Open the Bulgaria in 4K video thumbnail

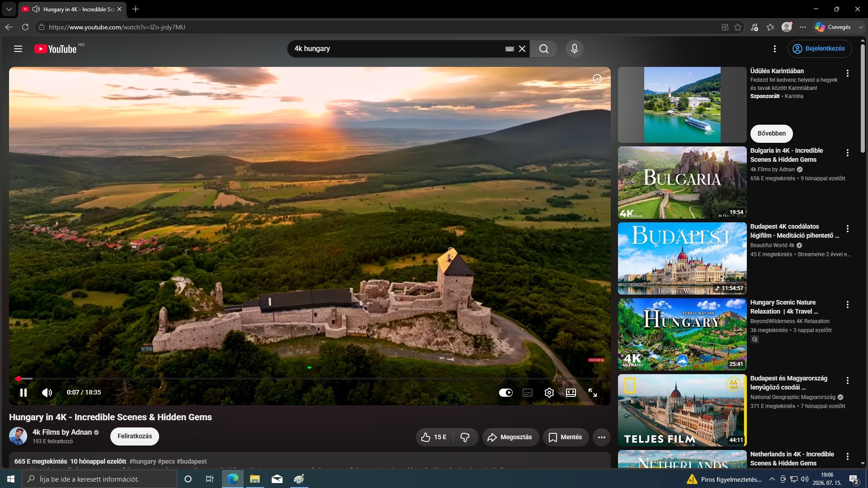point(682,183)
